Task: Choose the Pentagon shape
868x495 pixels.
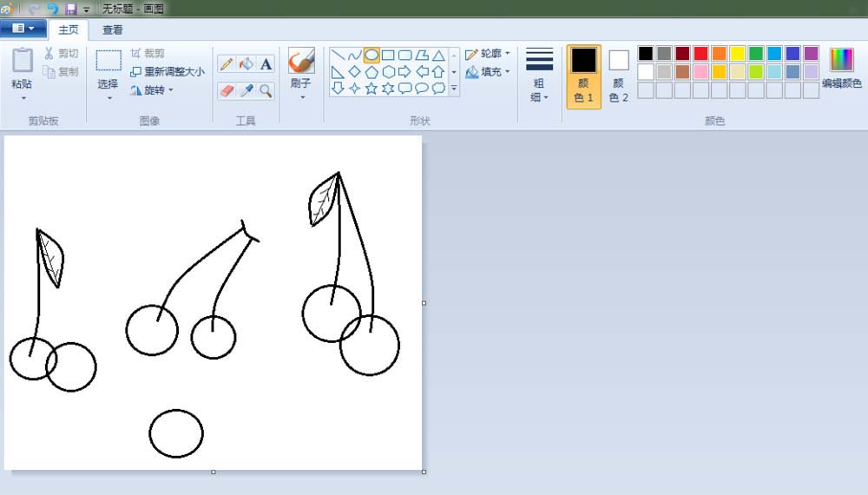Action: click(372, 71)
